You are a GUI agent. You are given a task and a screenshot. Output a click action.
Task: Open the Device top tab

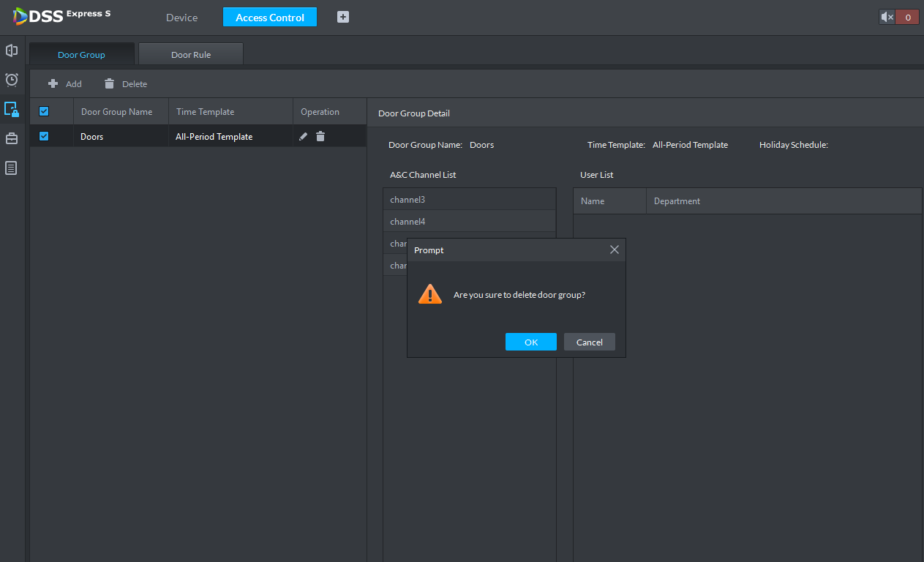click(x=181, y=18)
